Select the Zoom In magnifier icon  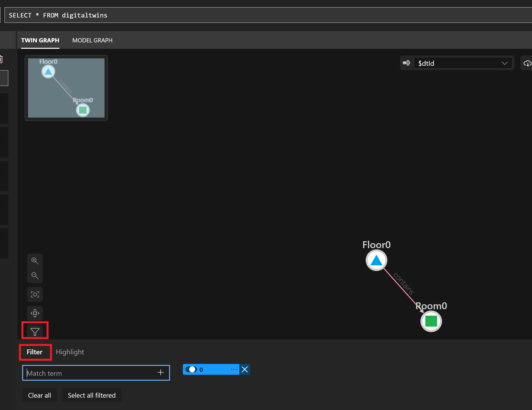(x=35, y=261)
